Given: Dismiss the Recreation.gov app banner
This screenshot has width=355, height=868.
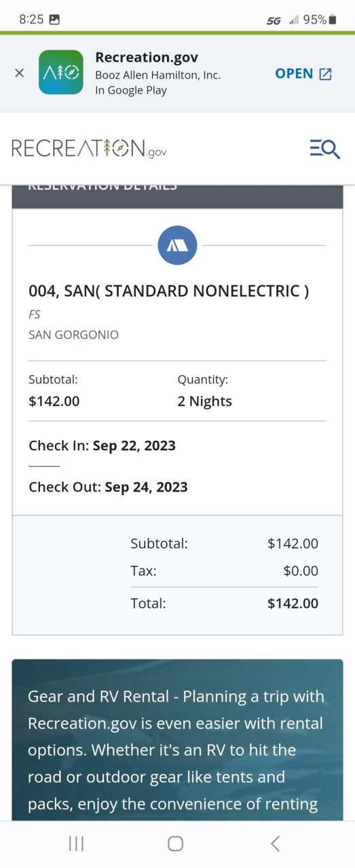Looking at the screenshot, I should pyautogui.click(x=19, y=73).
